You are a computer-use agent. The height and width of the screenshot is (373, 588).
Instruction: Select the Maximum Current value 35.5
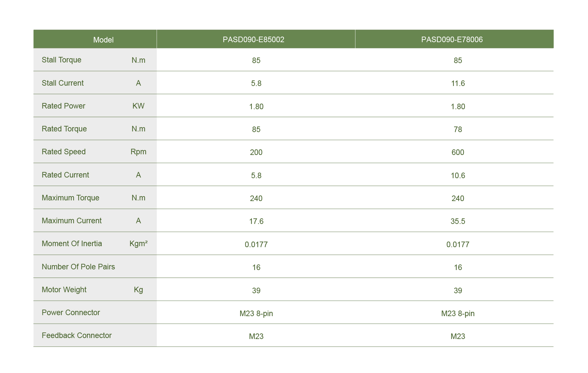tap(458, 221)
